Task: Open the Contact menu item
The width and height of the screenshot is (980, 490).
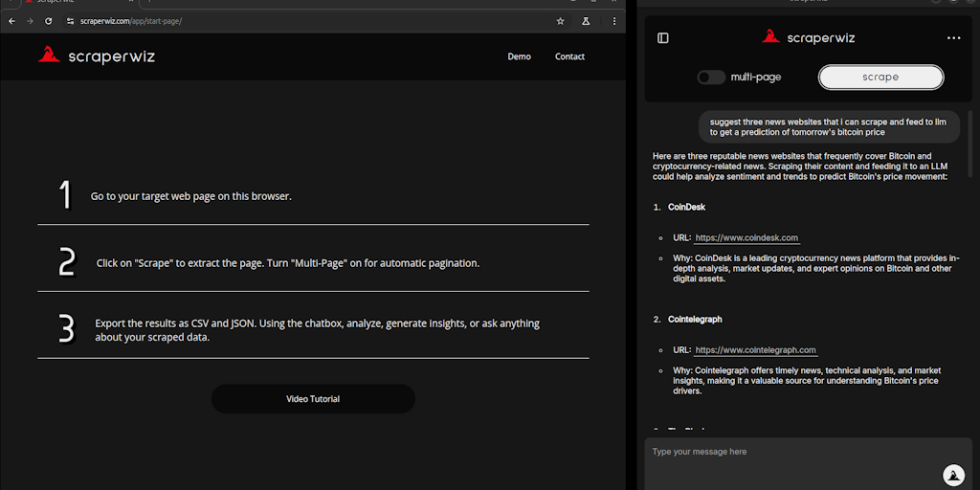Action: coord(570,56)
